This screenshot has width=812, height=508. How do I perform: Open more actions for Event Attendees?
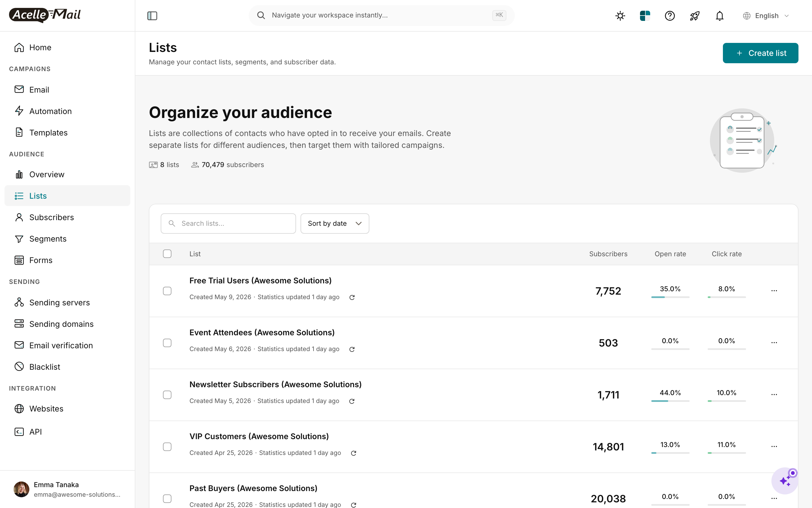[774, 343]
